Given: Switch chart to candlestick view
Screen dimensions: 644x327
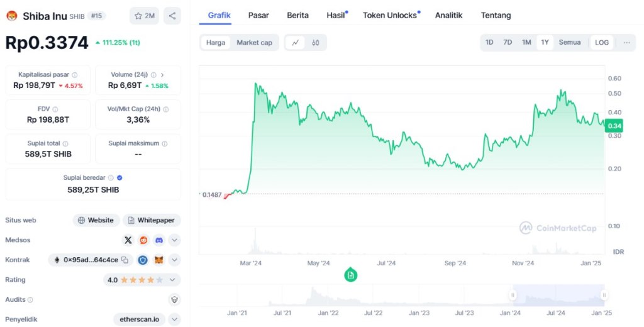Looking at the screenshot, I should pos(316,43).
